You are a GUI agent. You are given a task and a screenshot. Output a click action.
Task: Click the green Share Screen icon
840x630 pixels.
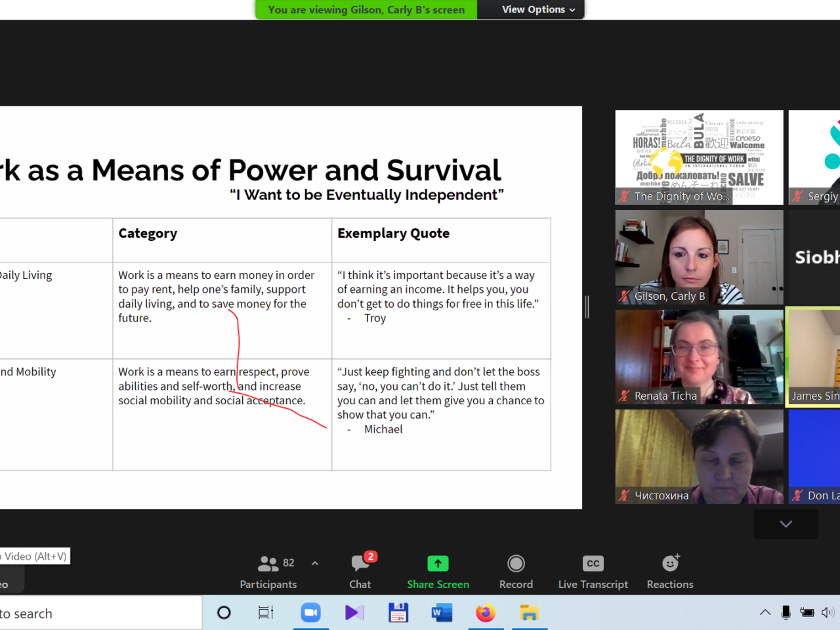pos(438,564)
